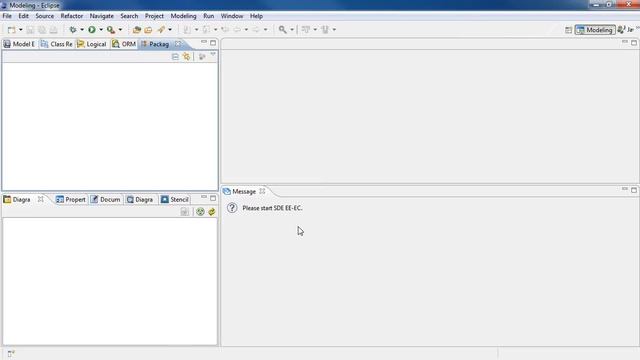Image resolution: width=640 pixels, height=360 pixels.
Task: Click the Debug bug icon
Action: (73, 29)
